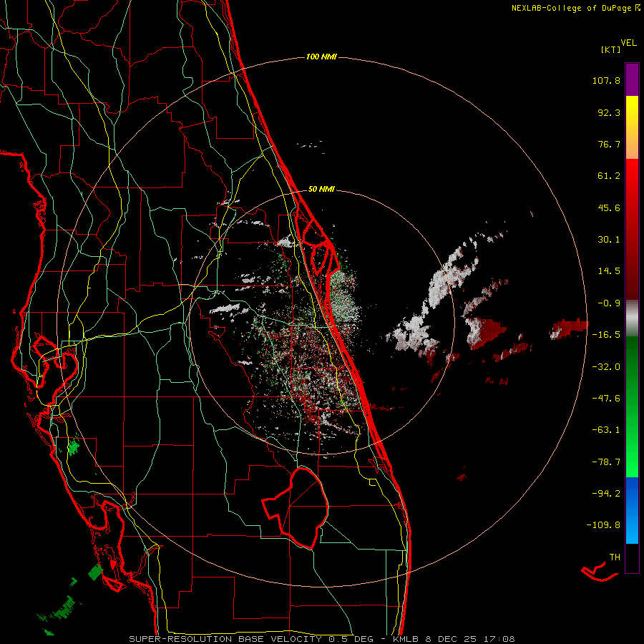
Task: Click the -109.8 legend value
Action: pyautogui.click(x=604, y=525)
